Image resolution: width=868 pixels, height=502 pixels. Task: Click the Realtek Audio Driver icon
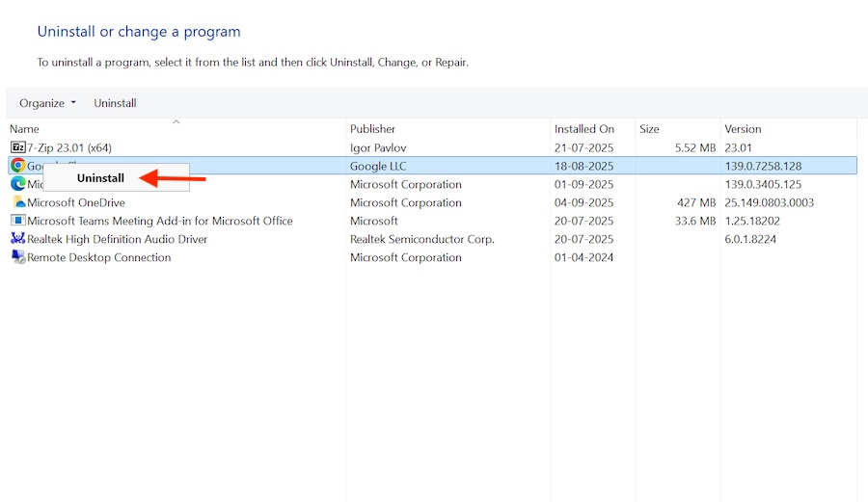click(x=17, y=238)
